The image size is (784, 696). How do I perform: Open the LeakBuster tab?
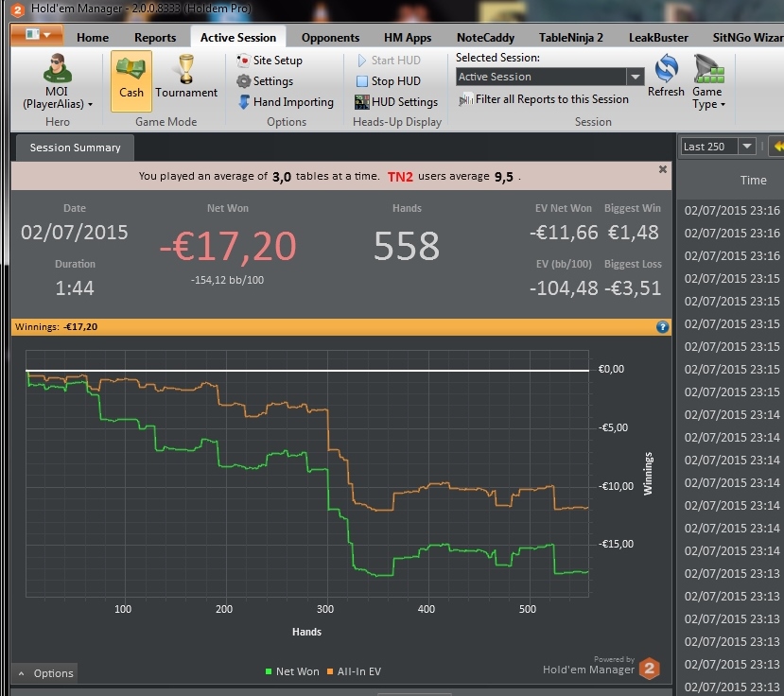[658, 38]
